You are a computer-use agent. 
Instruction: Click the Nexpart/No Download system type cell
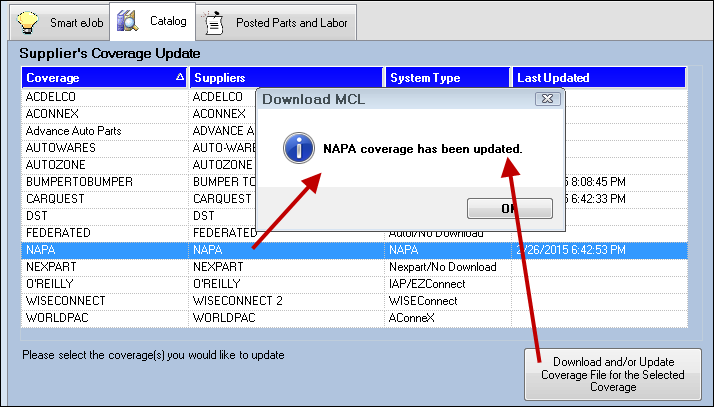448,267
